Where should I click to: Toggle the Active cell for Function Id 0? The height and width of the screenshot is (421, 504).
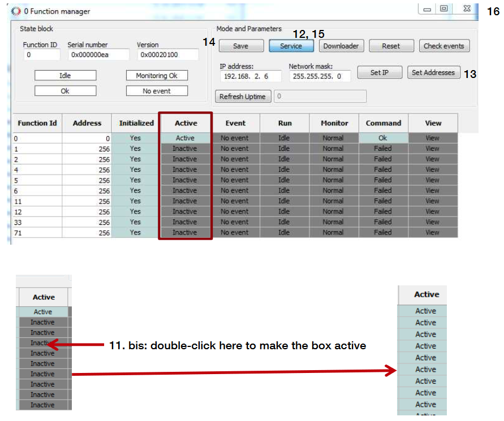pyautogui.click(x=185, y=138)
